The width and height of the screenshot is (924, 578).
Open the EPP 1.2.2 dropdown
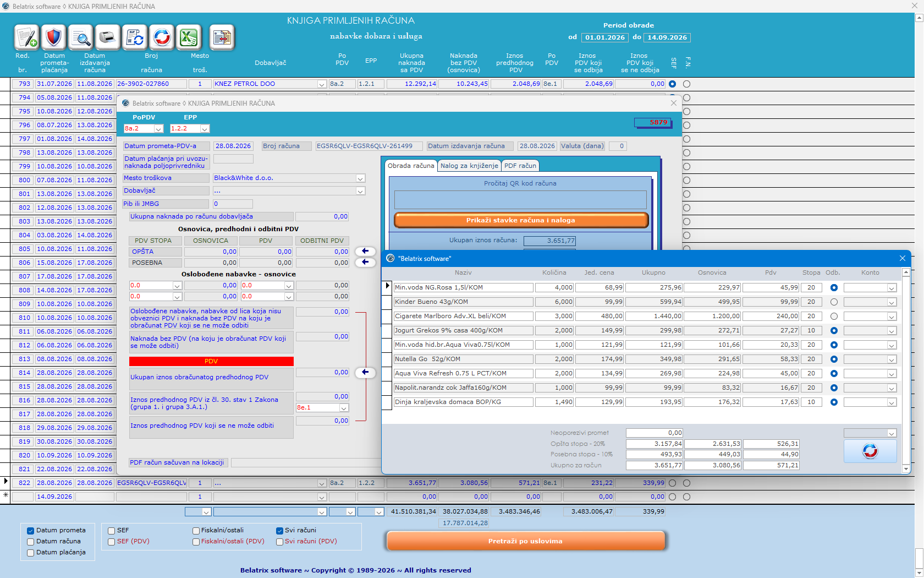pos(205,129)
